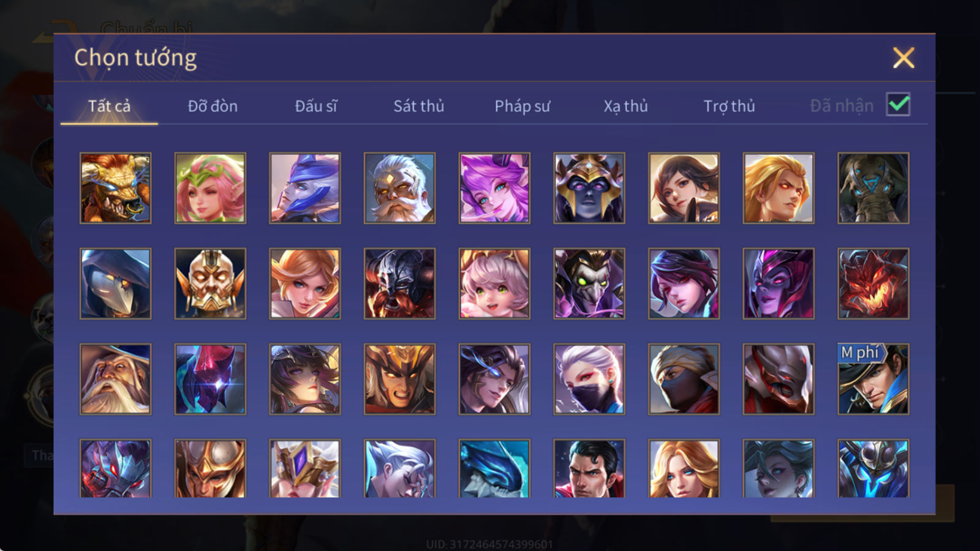The height and width of the screenshot is (551, 980).
Task: Open the Đấu sĩ tab
Action: click(x=315, y=106)
